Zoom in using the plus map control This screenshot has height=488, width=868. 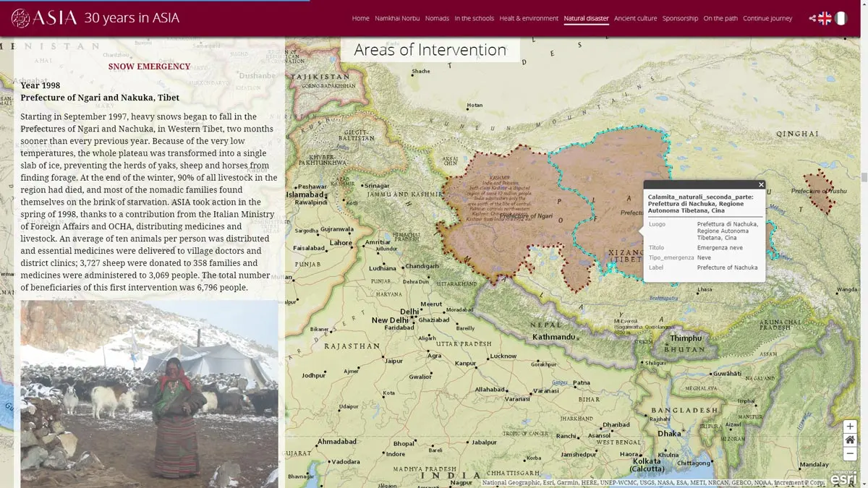tap(850, 427)
